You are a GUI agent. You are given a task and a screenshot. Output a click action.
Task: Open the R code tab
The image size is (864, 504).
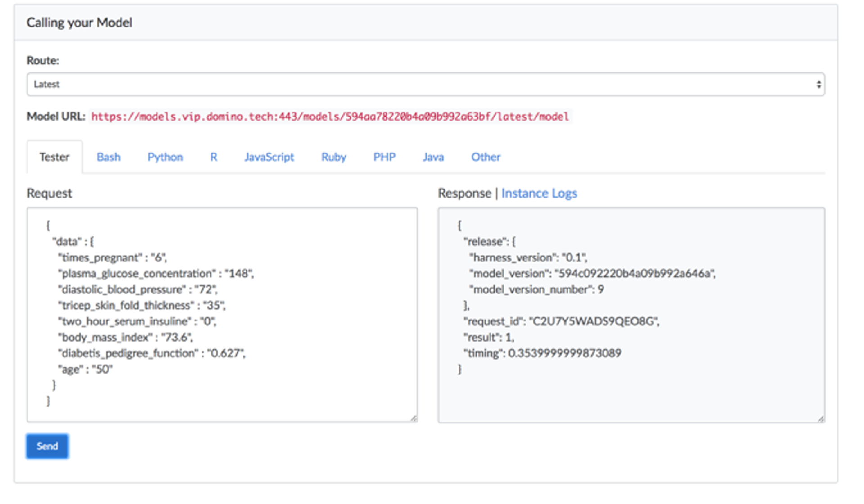(214, 157)
